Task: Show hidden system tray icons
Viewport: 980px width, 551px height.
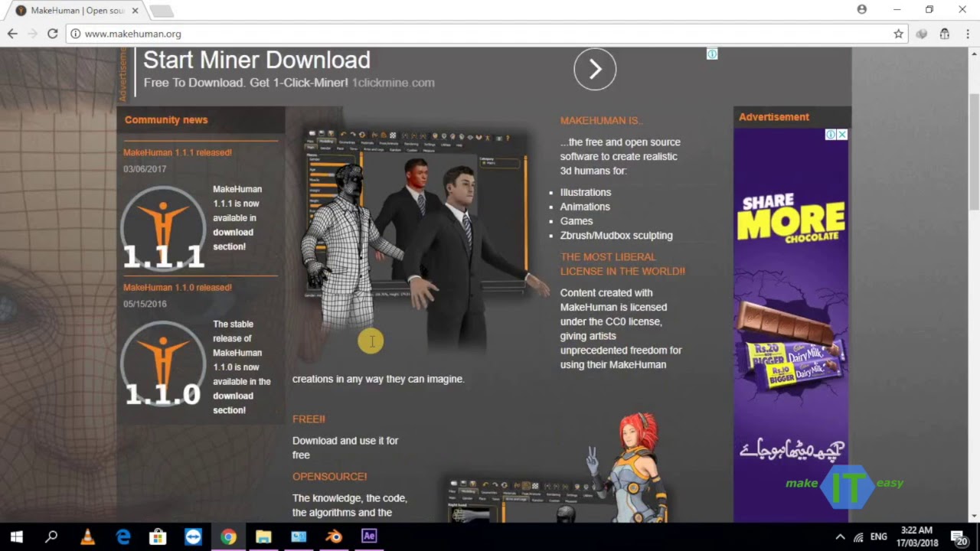Action: pos(840,536)
